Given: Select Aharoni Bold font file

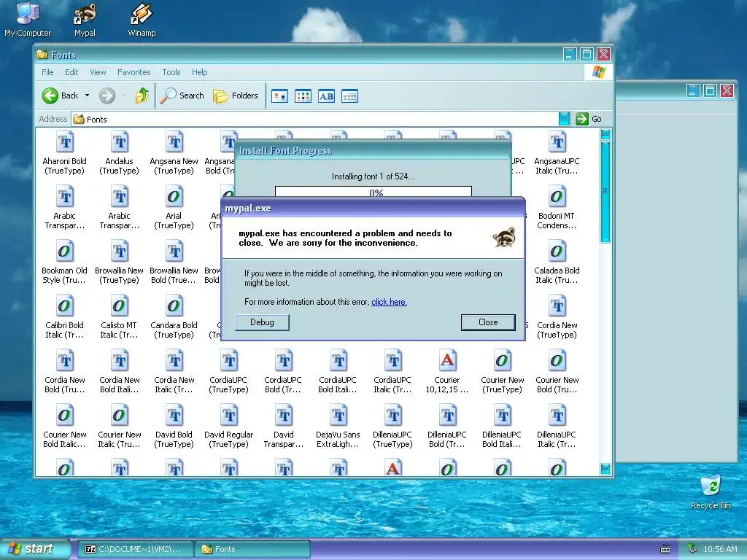Looking at the screenshot, I should (64, 153).
